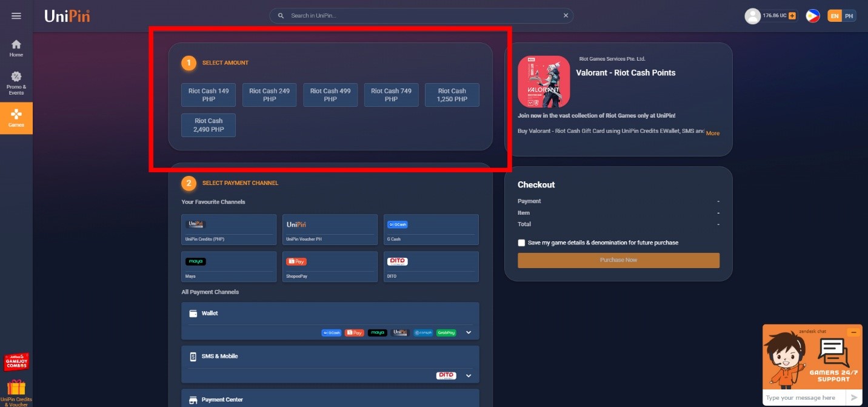Image resolution: width=868 pixels, height=407 pixels.
Task: Type in the zendesk chat message field
Action: (x=801, y=397)
